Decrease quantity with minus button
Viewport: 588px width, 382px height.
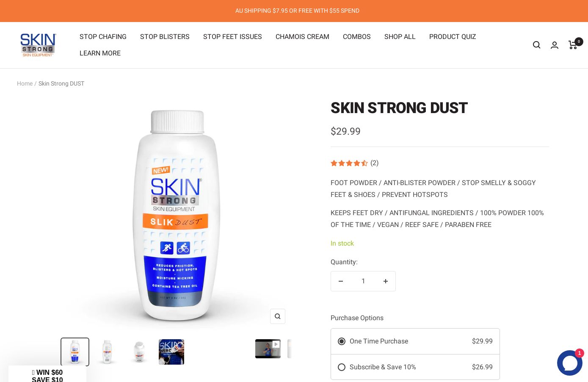point(341,281)
